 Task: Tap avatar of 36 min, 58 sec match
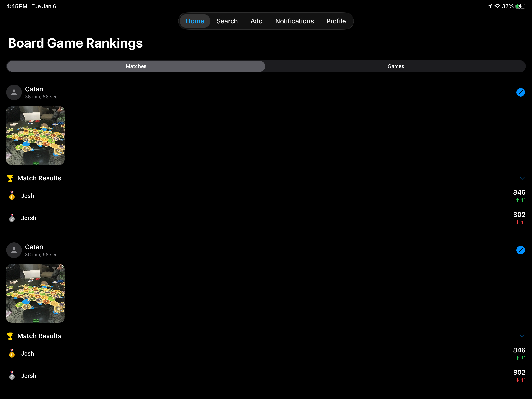click(14, 250)
